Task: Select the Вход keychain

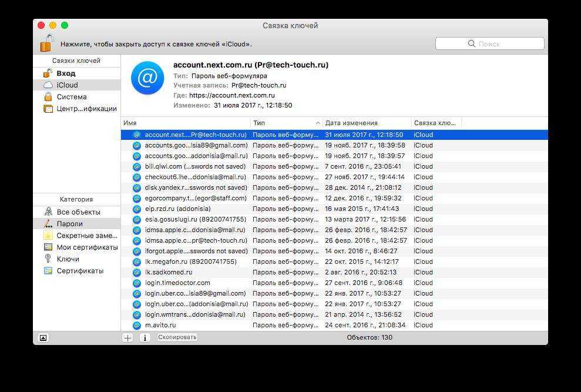Action: [77, 73]
